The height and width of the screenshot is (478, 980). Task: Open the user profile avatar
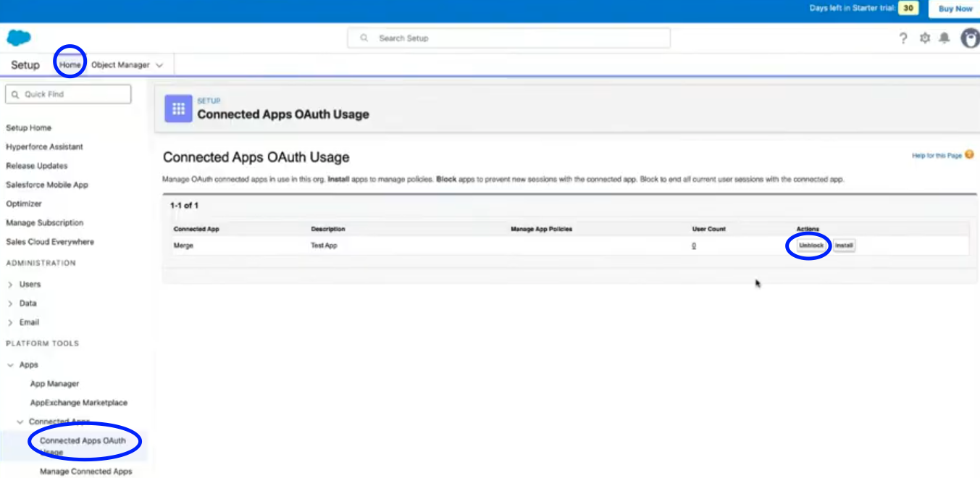[970, 38]
